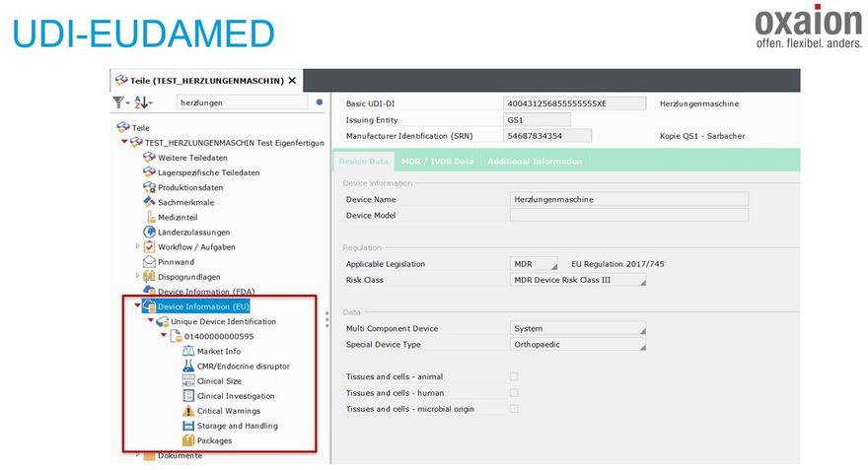This screenshot has height=470, width=868.
Task: Expand the Workflow / Aufgaben node
Action: (x=137, y=246)
